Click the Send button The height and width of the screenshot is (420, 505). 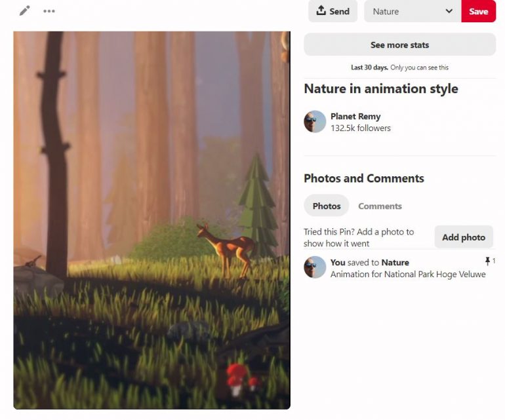[x=333, y=11]
